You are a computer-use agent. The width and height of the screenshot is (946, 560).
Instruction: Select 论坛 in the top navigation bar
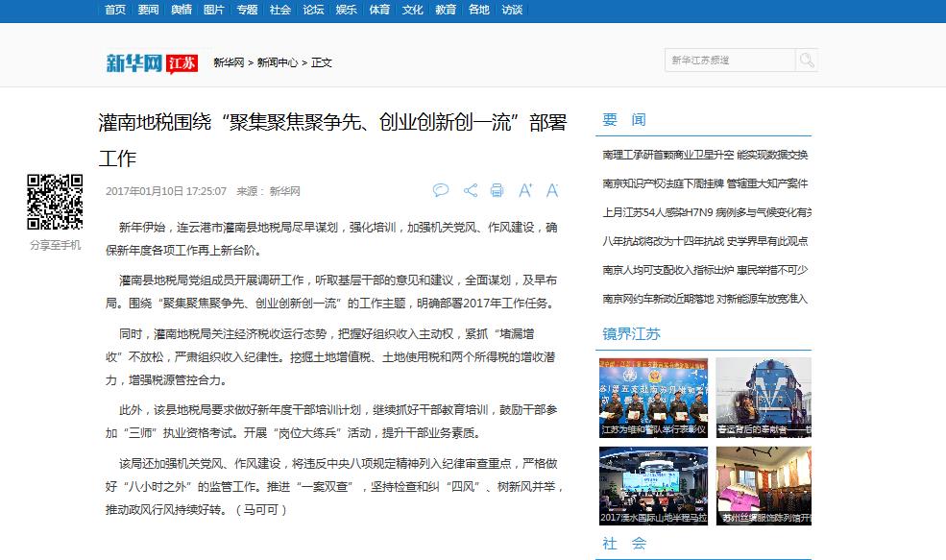point(313,10)
